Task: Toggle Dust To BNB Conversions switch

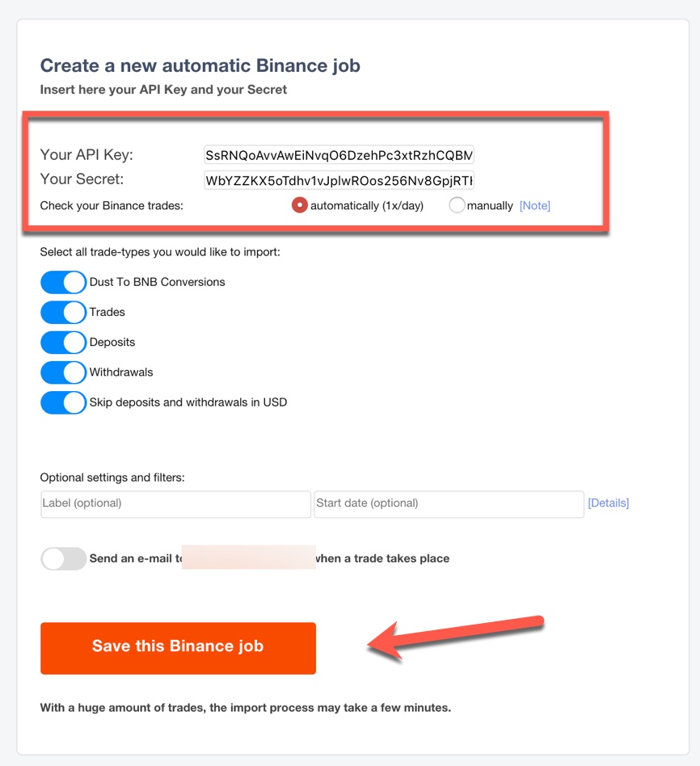Action: coord(64,282)
